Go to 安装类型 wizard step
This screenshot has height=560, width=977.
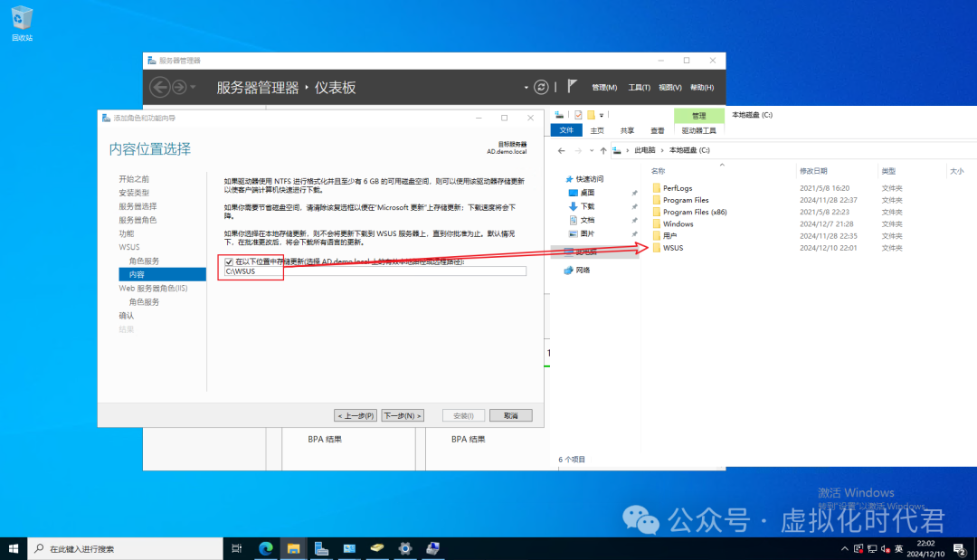coord(134,193)
